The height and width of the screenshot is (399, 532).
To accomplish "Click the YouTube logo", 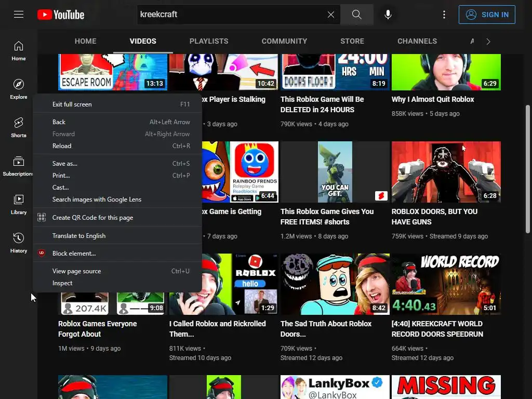I will click(x=61, y=15).
